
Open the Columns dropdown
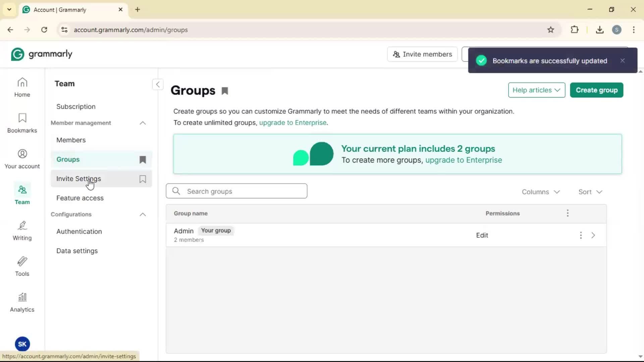(x=541, y=192)
